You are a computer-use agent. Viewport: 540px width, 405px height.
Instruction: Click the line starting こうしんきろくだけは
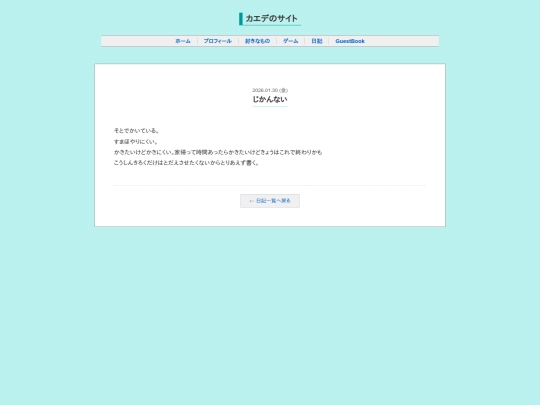[x=186, y=163]
